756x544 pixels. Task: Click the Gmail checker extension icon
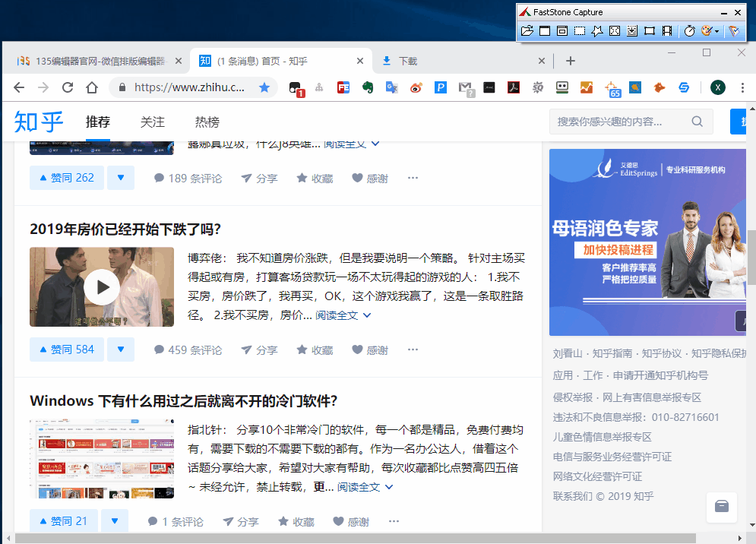(x=466, y=88)
